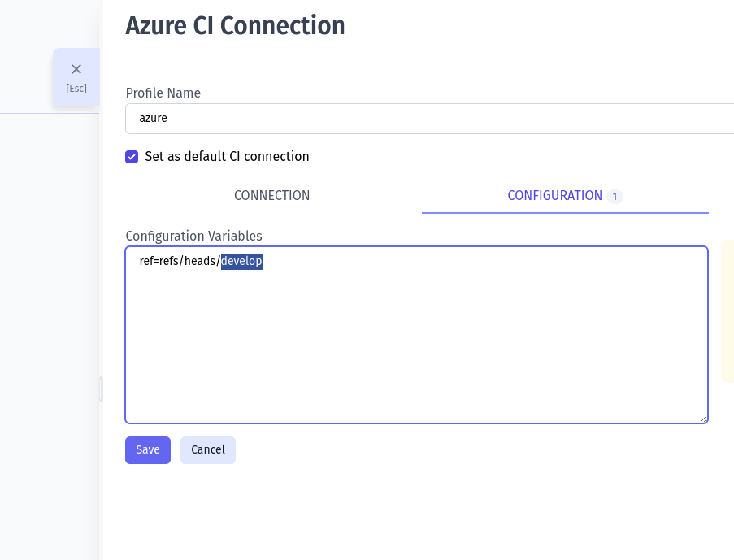Place cursor in 'ref=refs/heads/' text
The width and height of the screenshot is (734, 560).
coord(179,262)
